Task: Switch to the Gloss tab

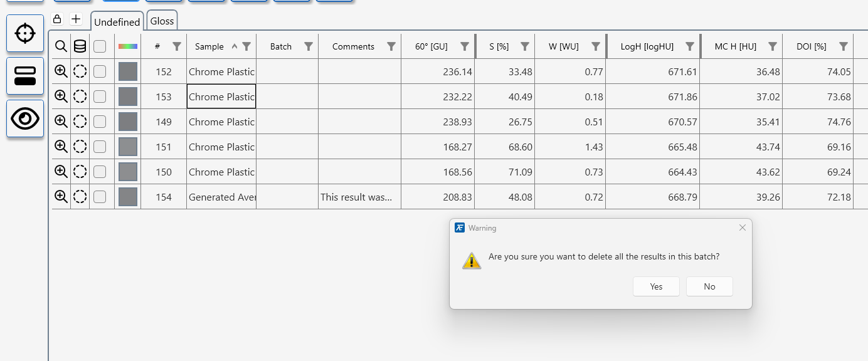Action: pyautogui.click(x=162, y=21)
